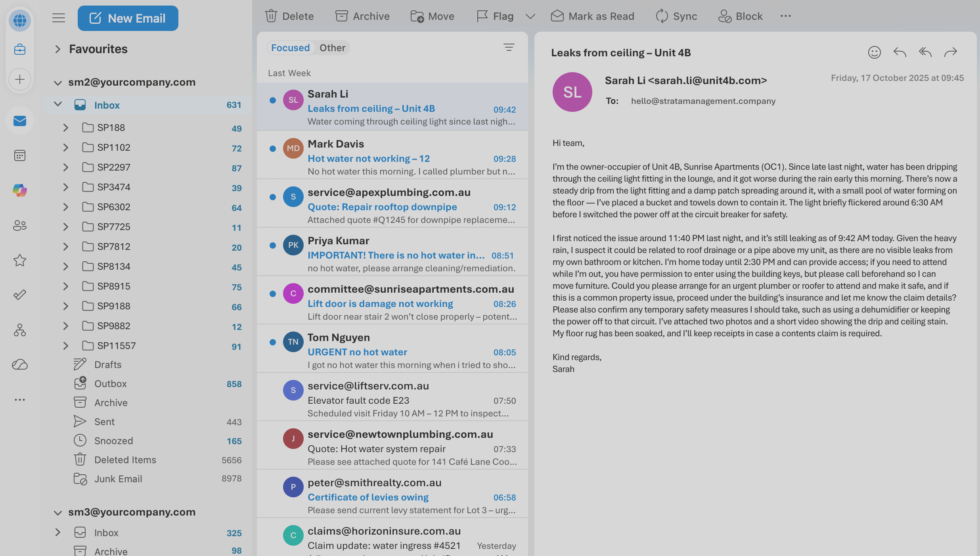Open the Calendar from the left rail

tap(19, 155)
